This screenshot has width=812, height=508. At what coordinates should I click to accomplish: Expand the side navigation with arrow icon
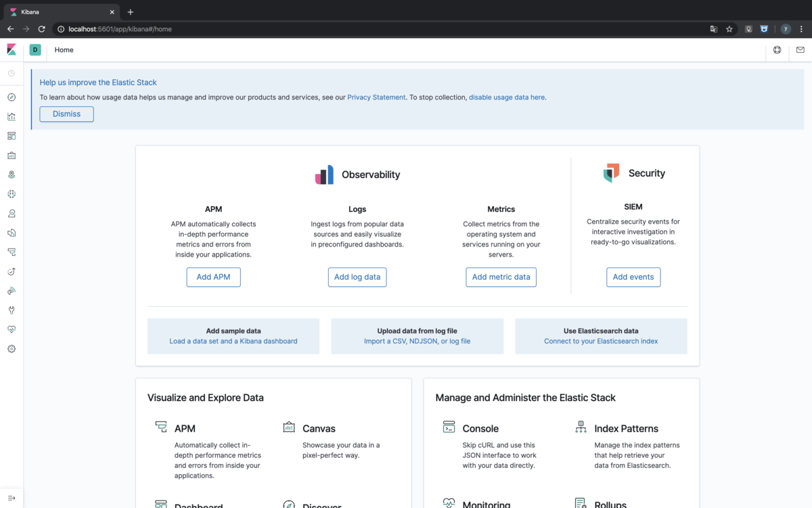click(12, 498)
